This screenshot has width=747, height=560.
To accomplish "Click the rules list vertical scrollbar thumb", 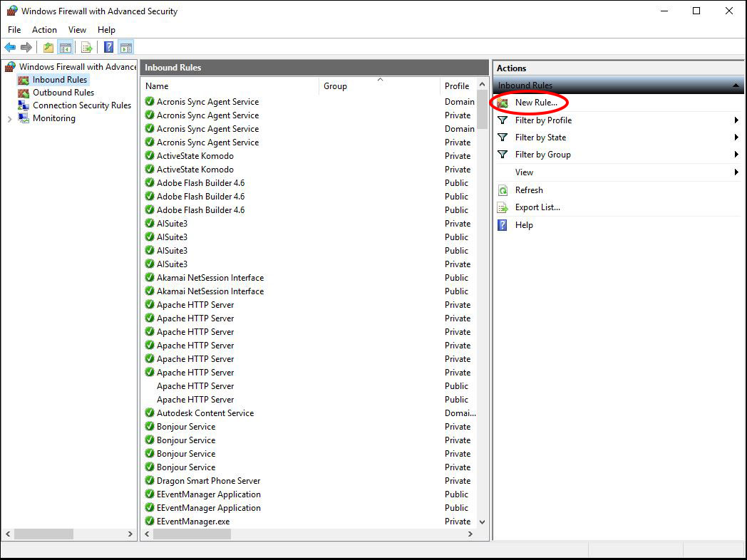I will (482, 110).
